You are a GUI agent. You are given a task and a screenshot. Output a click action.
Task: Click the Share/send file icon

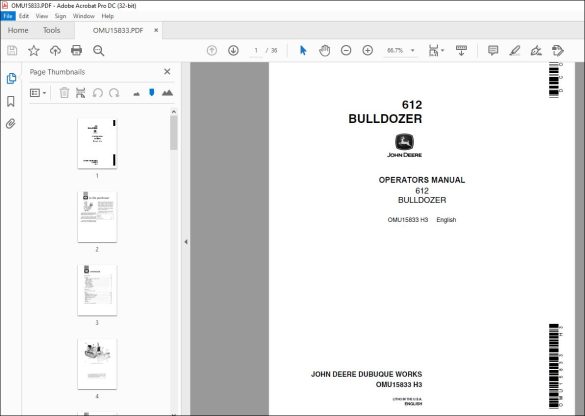(558, 50)
